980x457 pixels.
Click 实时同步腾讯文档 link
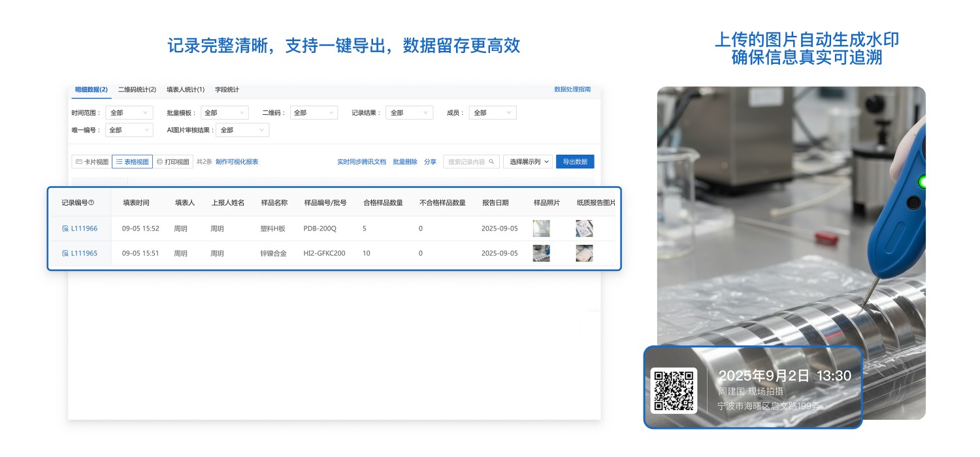[x=361, y=162]
